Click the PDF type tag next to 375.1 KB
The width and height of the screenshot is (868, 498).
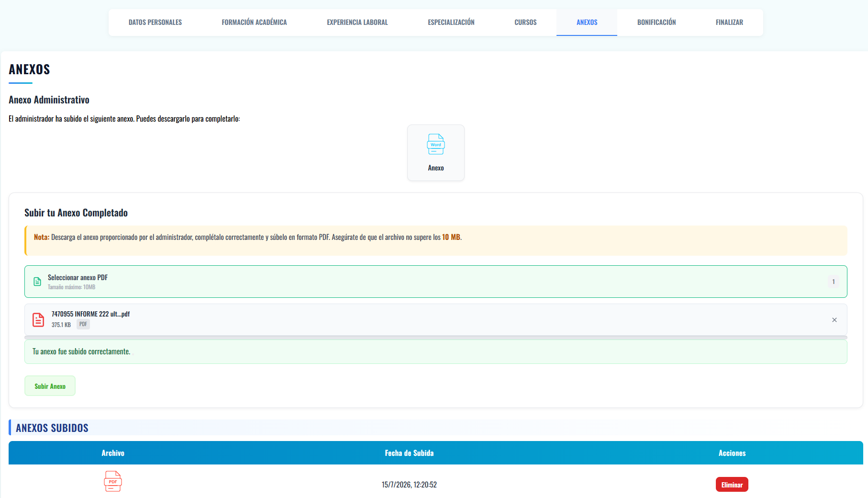(x=83, y=324)
